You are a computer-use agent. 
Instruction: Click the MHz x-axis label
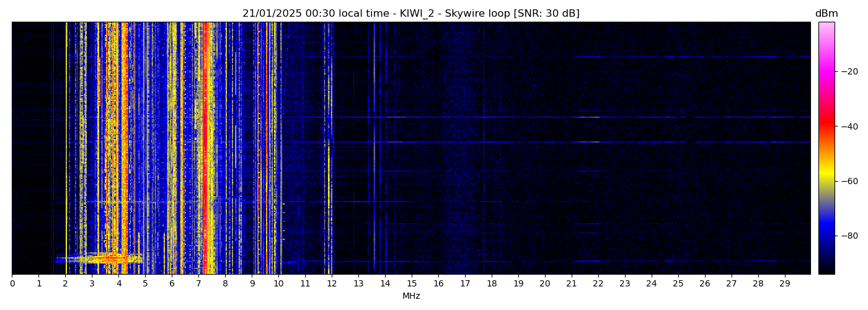(411, 296)
